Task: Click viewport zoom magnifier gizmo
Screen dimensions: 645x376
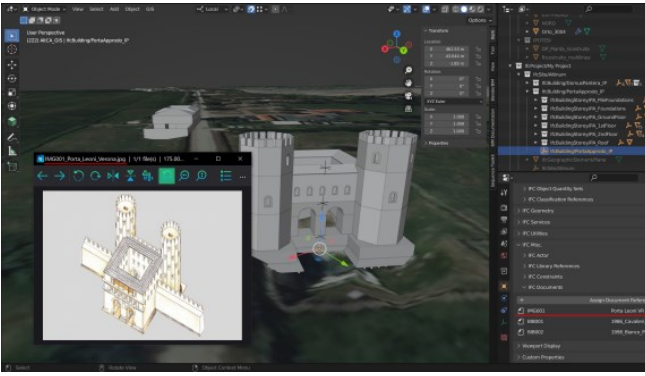Action: pos(408,70)
